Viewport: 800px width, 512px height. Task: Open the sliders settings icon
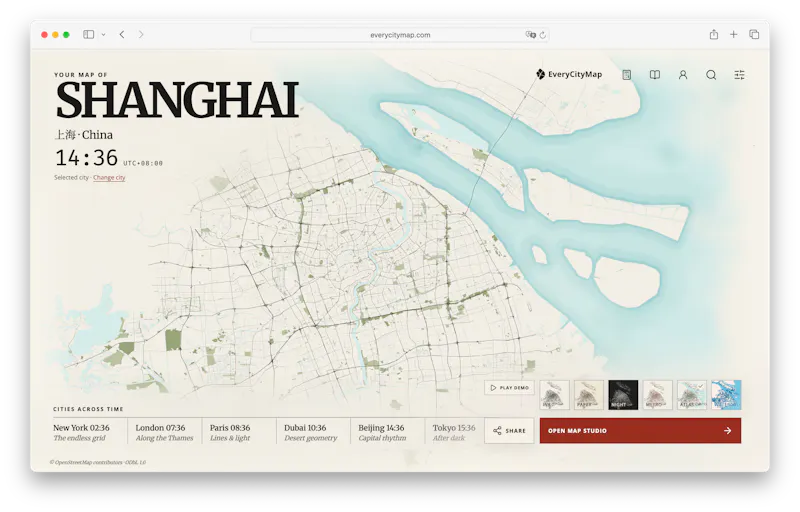pos(739,75)
